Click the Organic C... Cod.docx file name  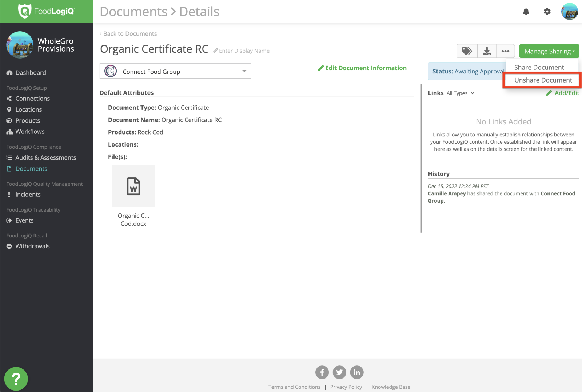click(133, 220)
